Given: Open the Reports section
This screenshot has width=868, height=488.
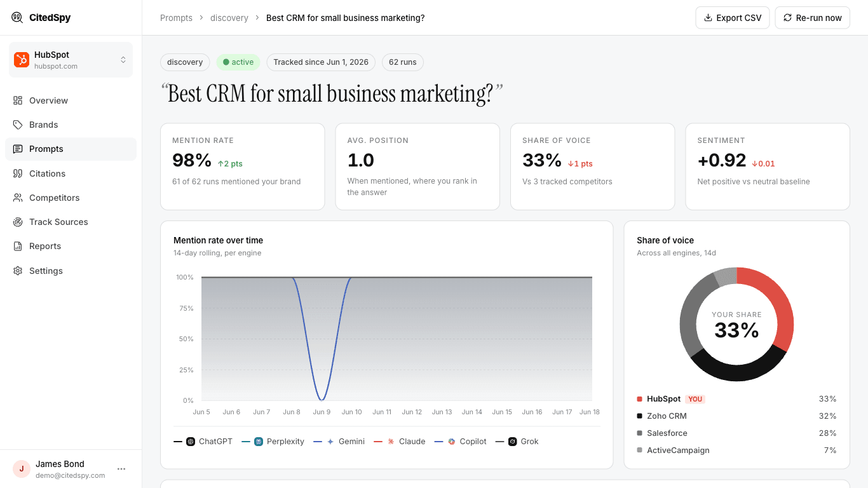Looking at the screenshot, I should (x=71, y=246).
